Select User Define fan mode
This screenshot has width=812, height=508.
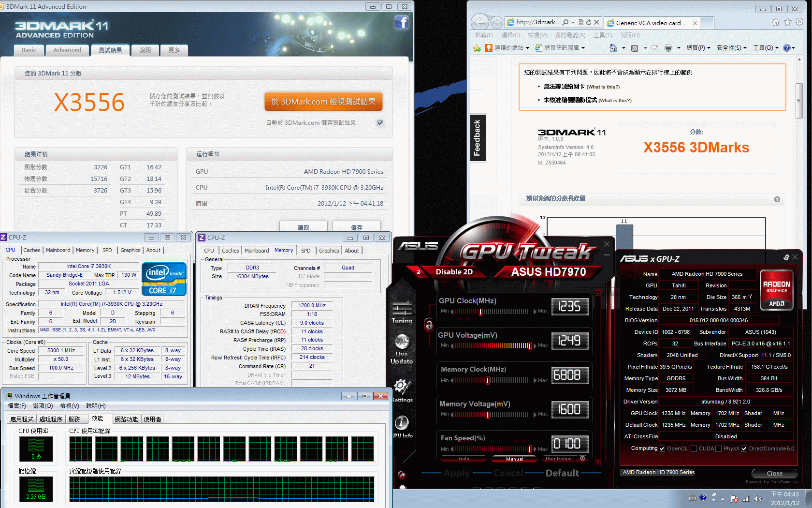[x=559, y=458]
